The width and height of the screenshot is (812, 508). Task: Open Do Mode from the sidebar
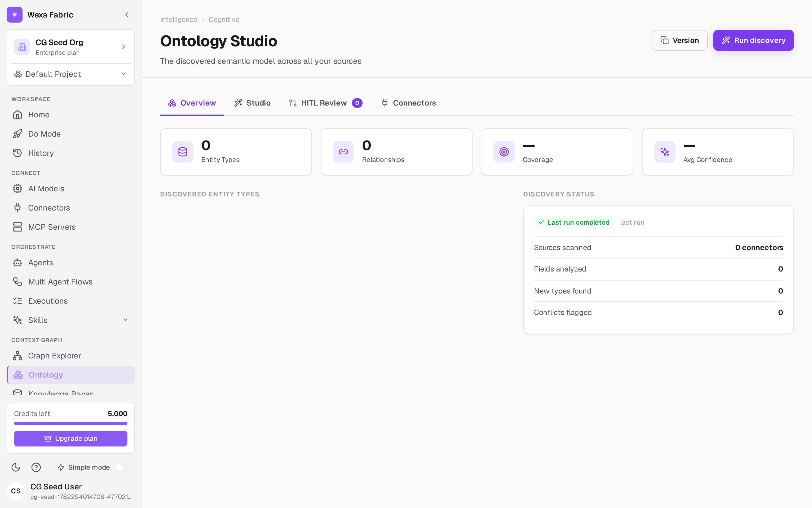pos(71,134)
